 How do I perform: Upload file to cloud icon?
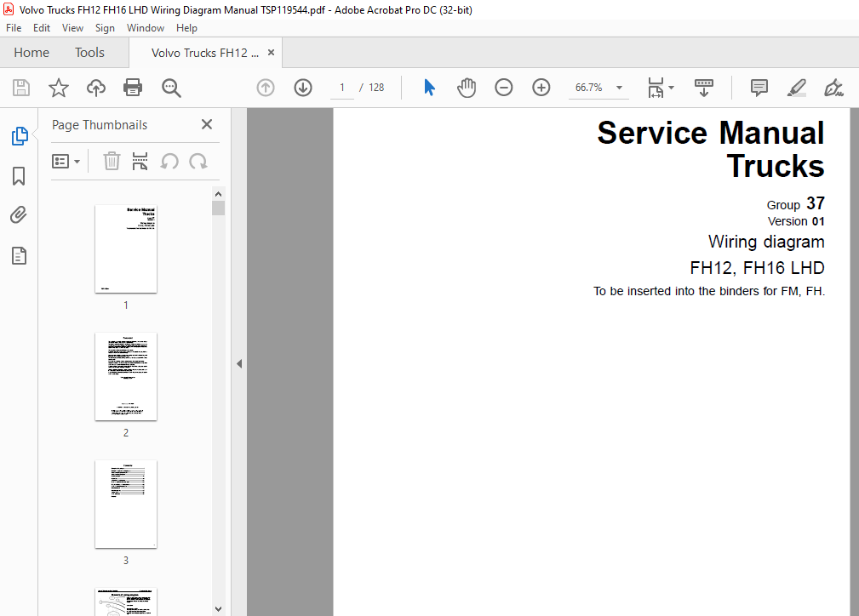pyautogui.click(x=96, y=88)
